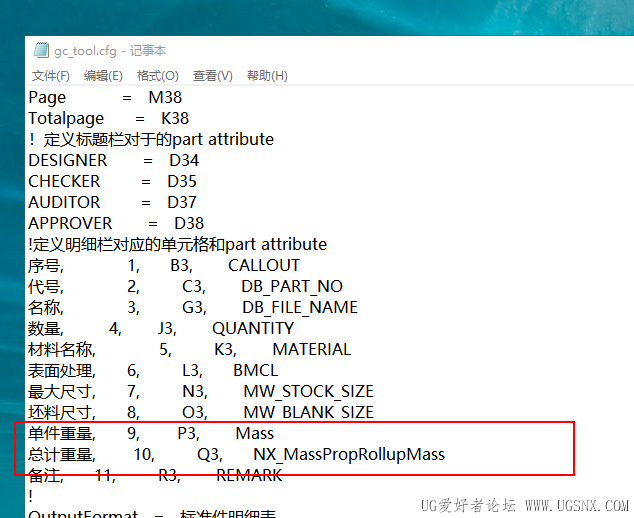634x518 pixels.
Task: Click the 序号 label
Action: tap(44, 266)
